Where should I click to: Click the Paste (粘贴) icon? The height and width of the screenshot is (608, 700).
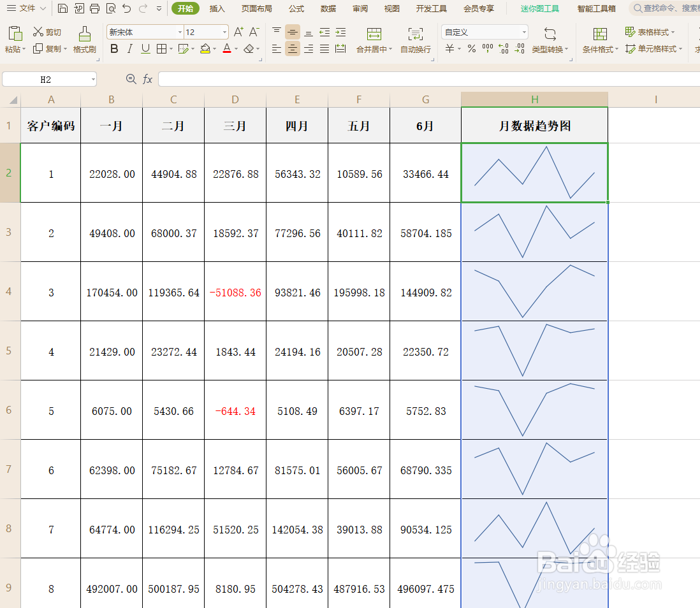pyautogui.click(x=15, y=34)
